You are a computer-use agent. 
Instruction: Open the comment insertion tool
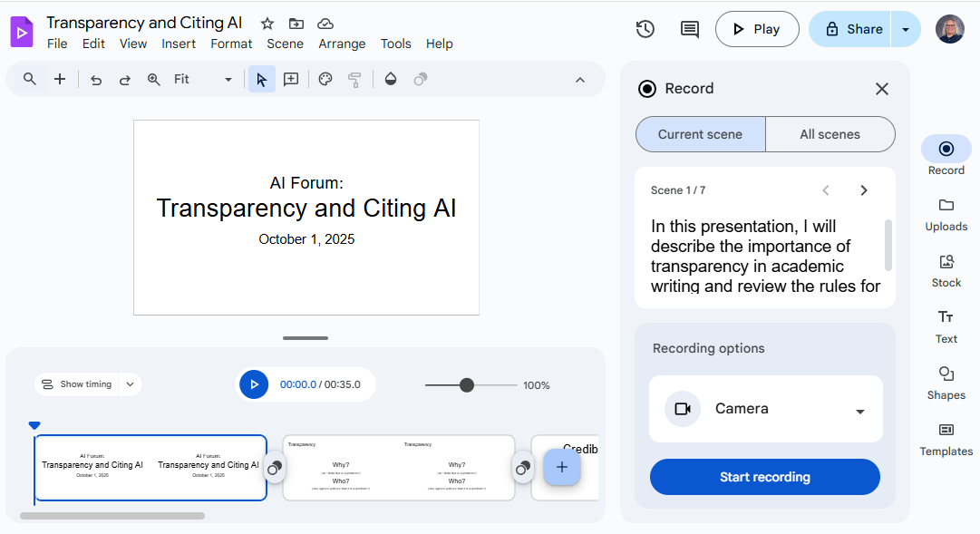pyautogui.click(x=291, y=79)
